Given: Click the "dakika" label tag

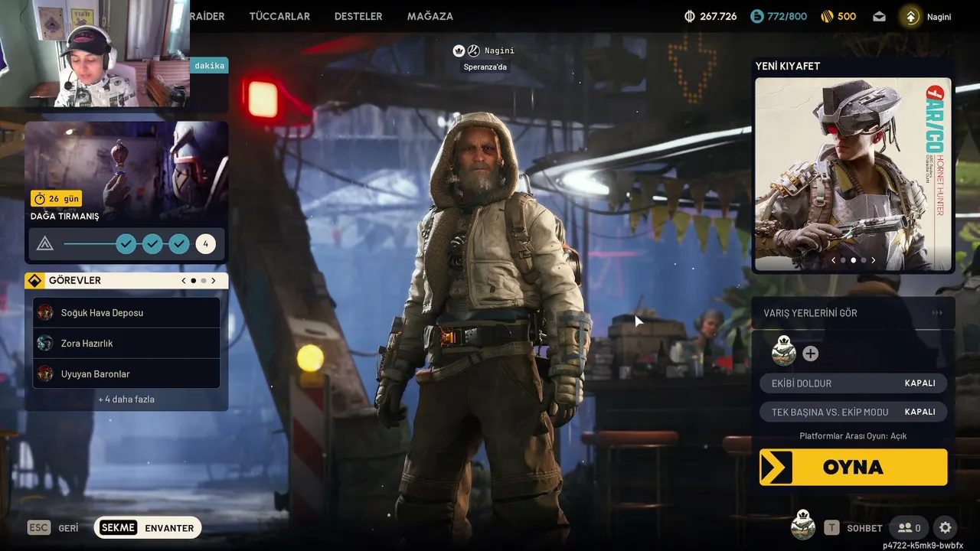Looking at the screenshot, I should point(210,66).
